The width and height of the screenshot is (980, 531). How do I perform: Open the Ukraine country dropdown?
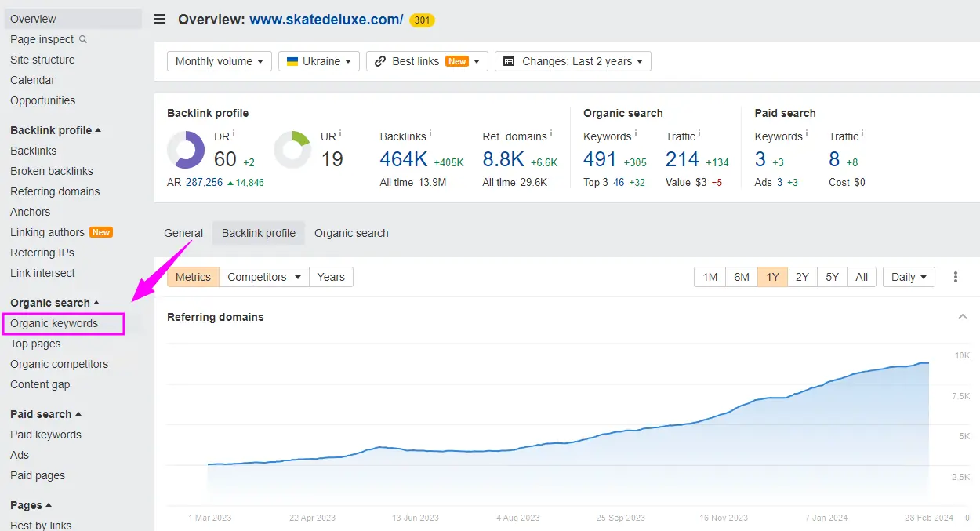tap(318, 60)
